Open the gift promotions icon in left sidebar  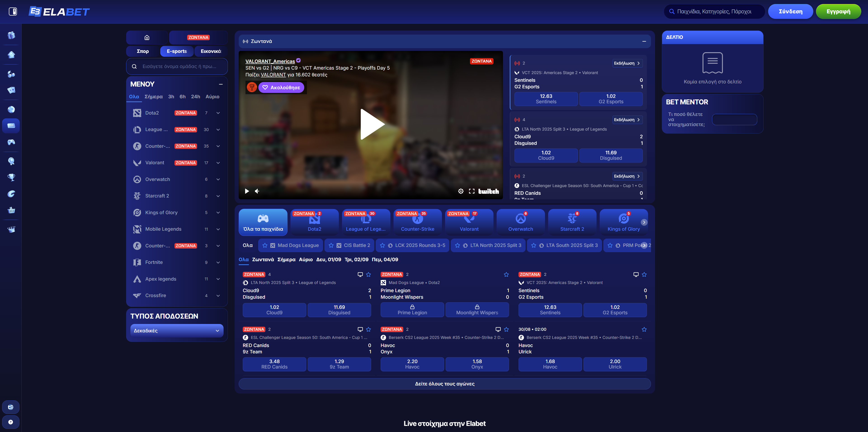(x=11, y=35)
